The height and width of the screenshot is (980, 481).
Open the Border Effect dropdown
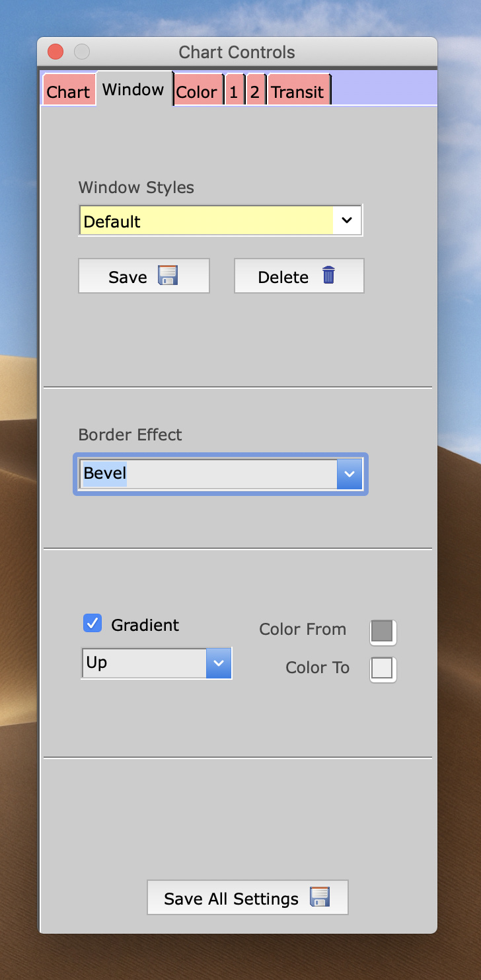350,474
